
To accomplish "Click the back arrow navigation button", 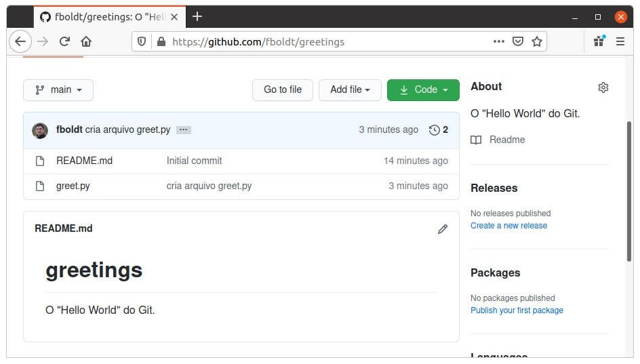I will click(x=20, y=41).
